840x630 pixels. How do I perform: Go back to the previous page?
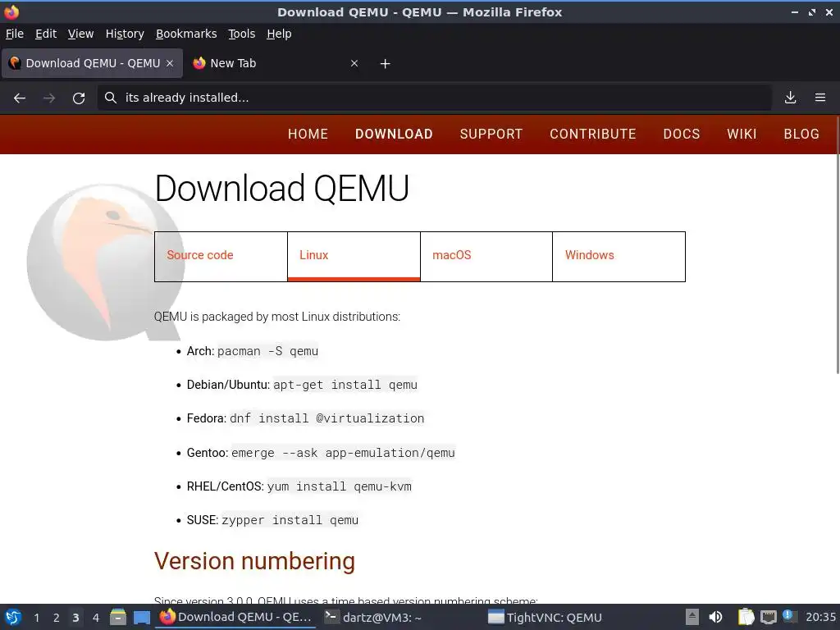tap(20, 98)
